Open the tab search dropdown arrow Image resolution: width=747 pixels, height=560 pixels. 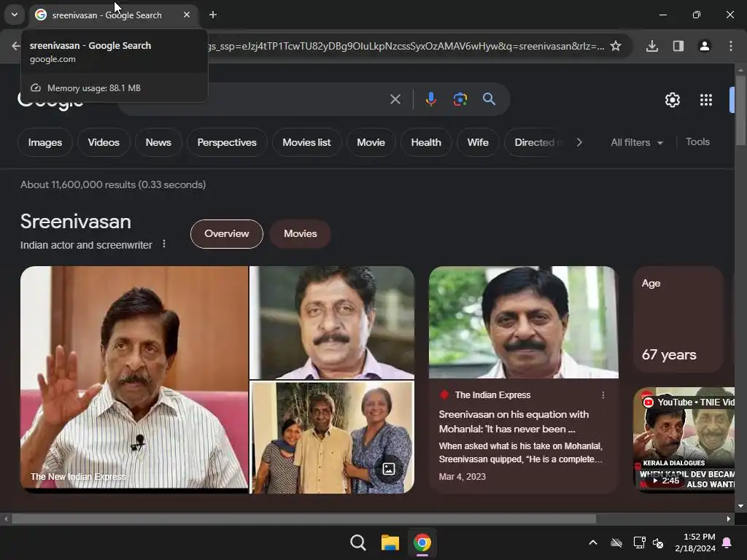coord(15,15)
